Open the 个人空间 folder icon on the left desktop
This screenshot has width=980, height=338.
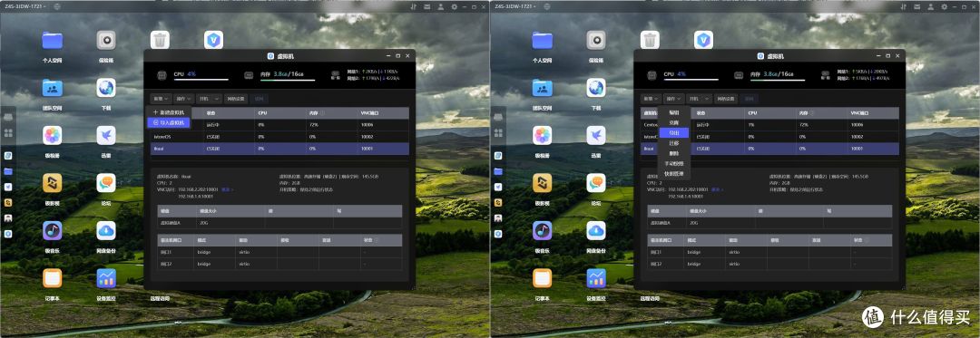point(53,41)
